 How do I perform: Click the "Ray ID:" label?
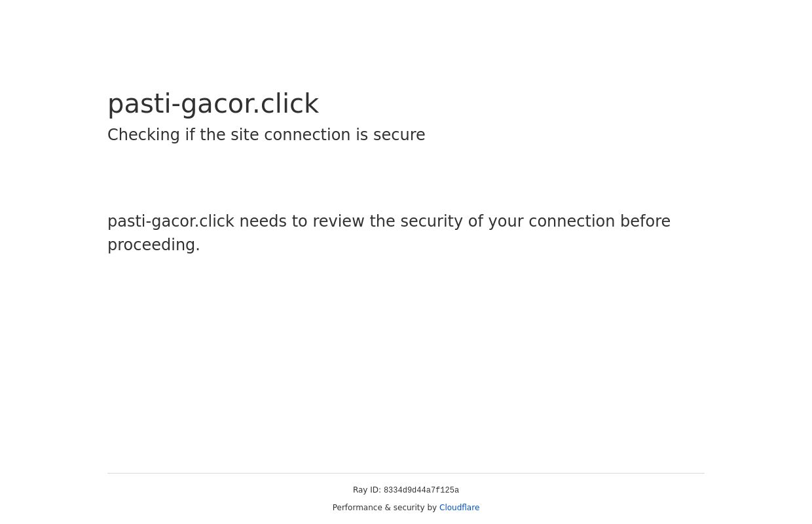pyautogui.click(x=367, y=490)
